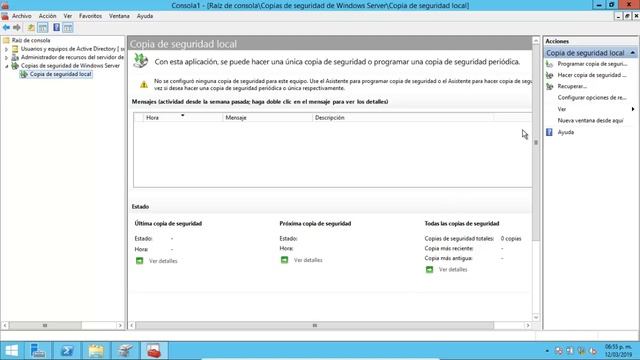
Task: Click the Descripción column header
Action: point(403,118)
